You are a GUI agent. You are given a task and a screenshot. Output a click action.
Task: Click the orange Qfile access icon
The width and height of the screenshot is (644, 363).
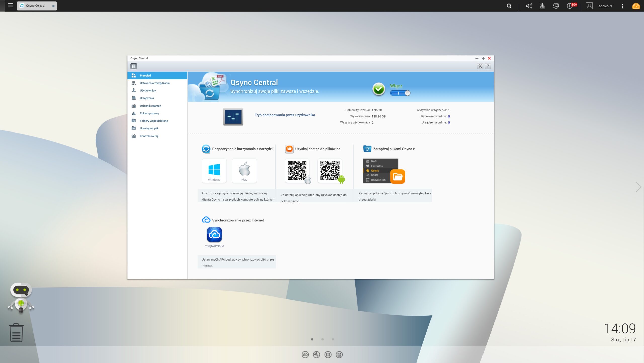tap(289, 149)
